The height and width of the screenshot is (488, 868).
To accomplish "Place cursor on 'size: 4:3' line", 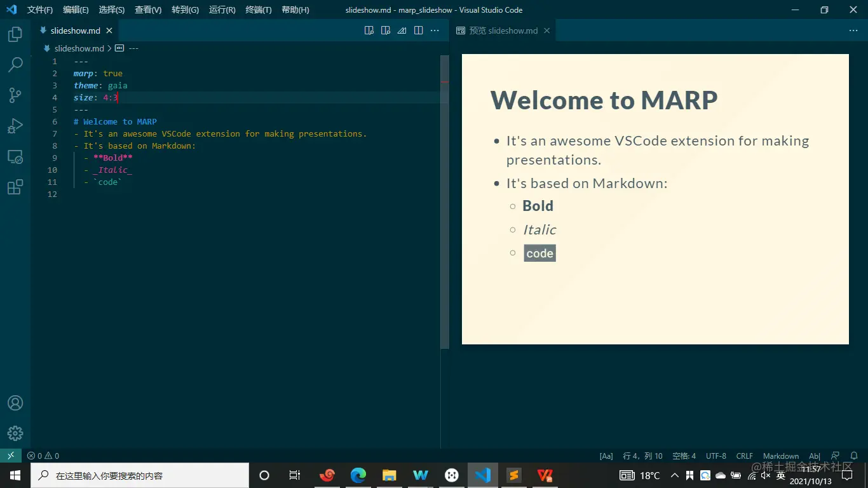I will 95,97.
